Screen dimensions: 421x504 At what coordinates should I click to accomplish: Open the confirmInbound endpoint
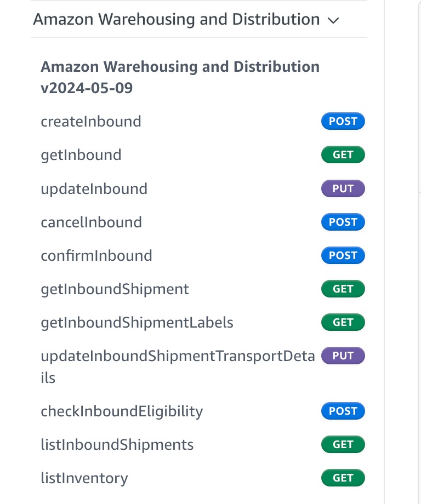coord(96,256)
